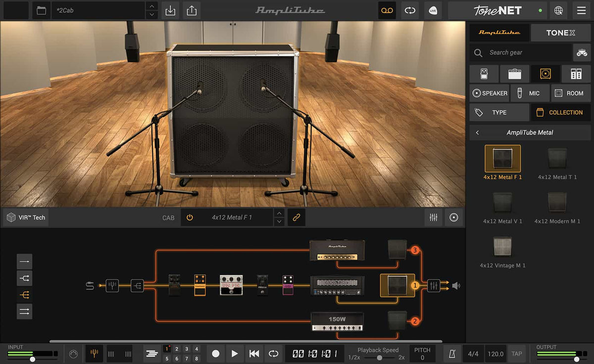Select the 4x12 Metal T 1 cabinet

557,163
